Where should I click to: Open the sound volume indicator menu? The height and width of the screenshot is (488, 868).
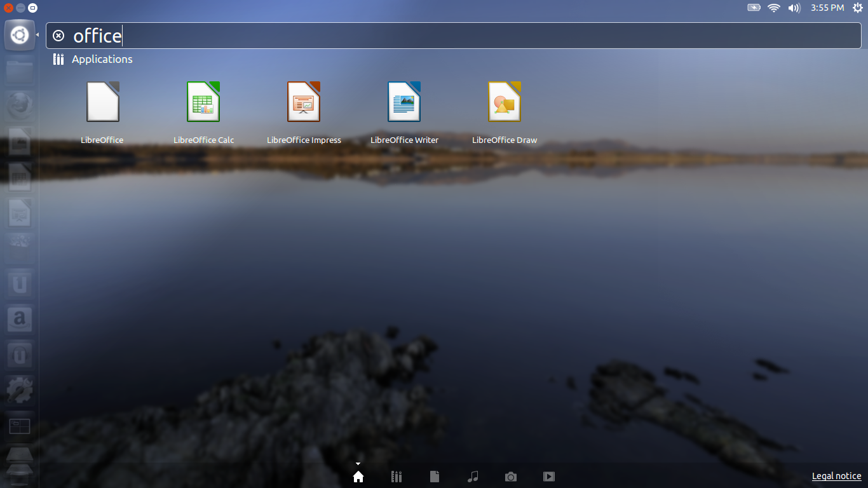pyautogui.click(x=794, y=8)
